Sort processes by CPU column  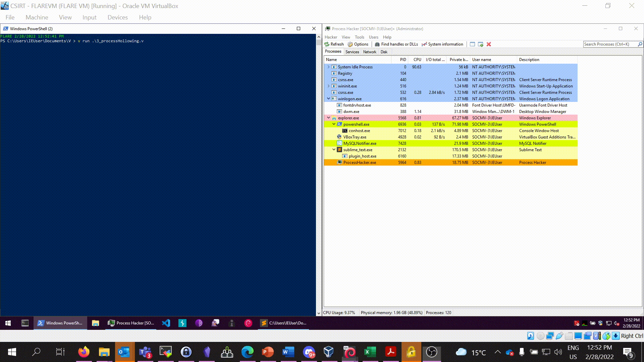pyautogui.click(x=417, y=60)
